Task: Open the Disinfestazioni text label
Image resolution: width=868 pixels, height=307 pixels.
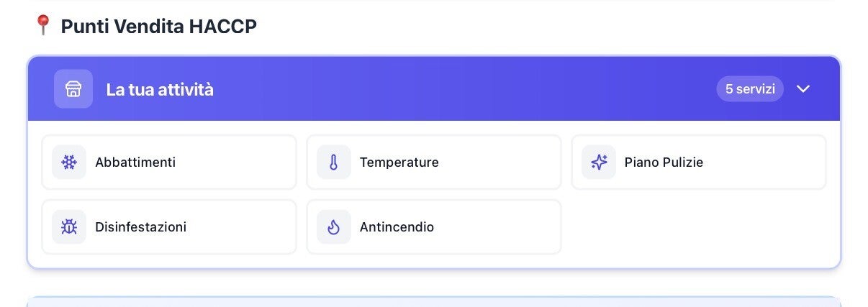Action: pyautogui.click(x=140, y=227)
